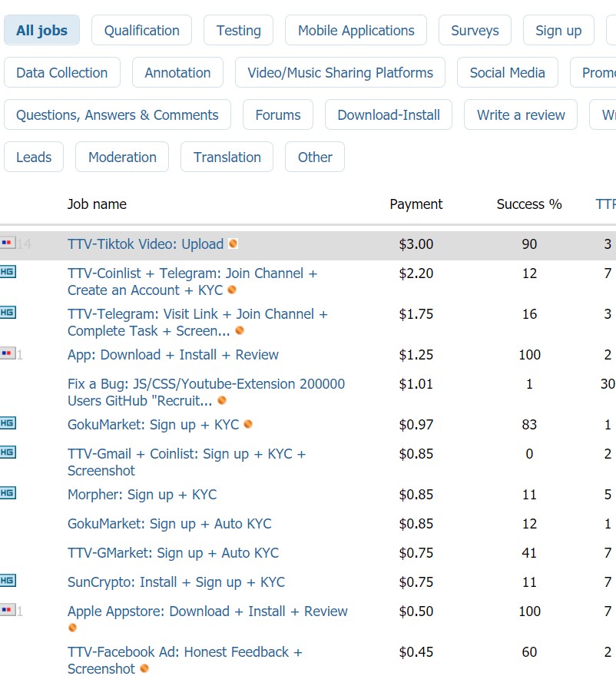Switch to the Surveys category
This screenshot has width=616, height=676.
pyautogui.click(x=475, y=31)
